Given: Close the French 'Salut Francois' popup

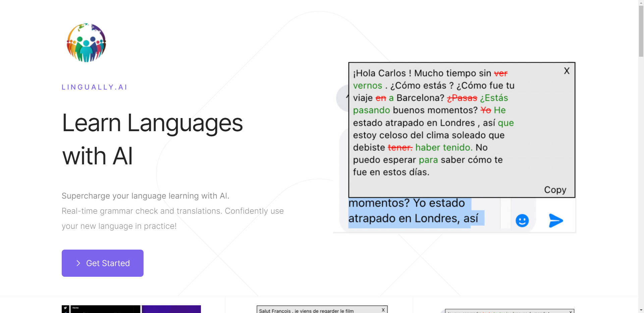Looking at the screenshot, I should click(383, 310).
